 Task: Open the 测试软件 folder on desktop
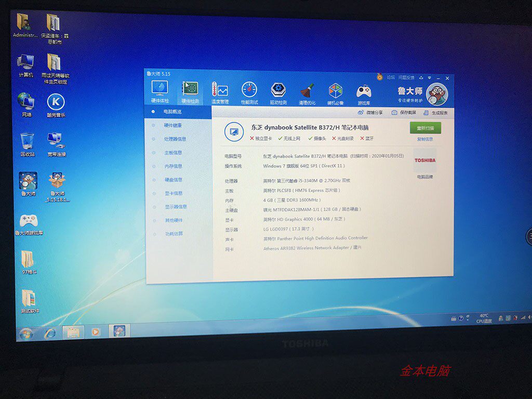(30, 301)
